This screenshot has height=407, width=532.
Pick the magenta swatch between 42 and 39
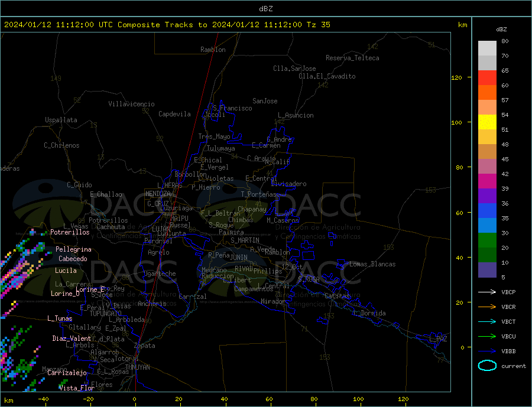(x=487, y=181)
